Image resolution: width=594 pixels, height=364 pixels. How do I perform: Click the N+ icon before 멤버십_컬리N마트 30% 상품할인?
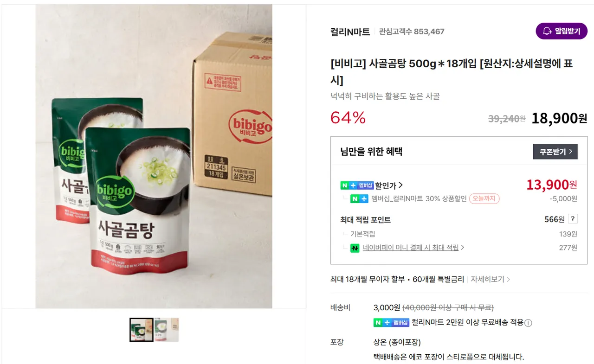click(x=360, y=199)
